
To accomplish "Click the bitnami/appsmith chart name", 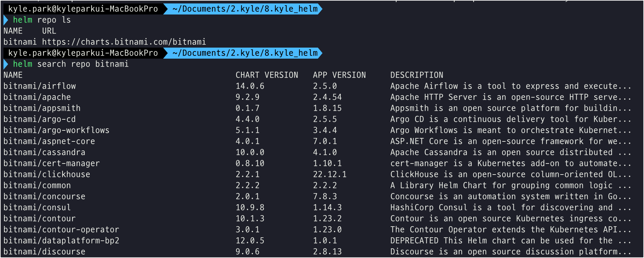I will click(42, 108).
